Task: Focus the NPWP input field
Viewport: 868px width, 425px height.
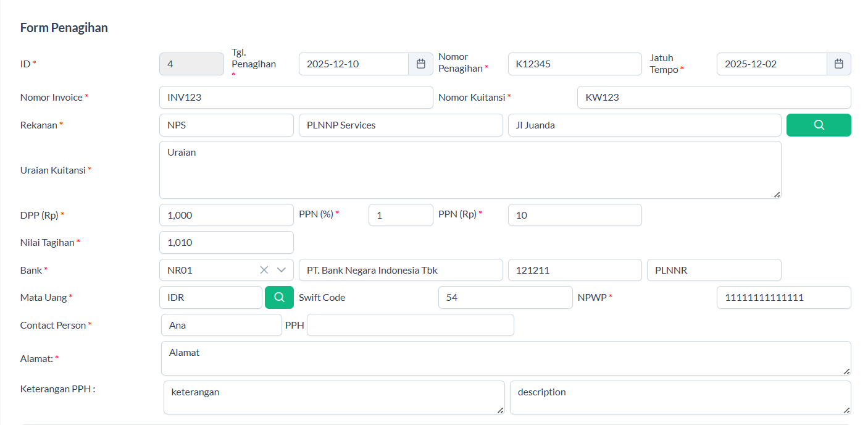Action: click(x=783, y=297)
